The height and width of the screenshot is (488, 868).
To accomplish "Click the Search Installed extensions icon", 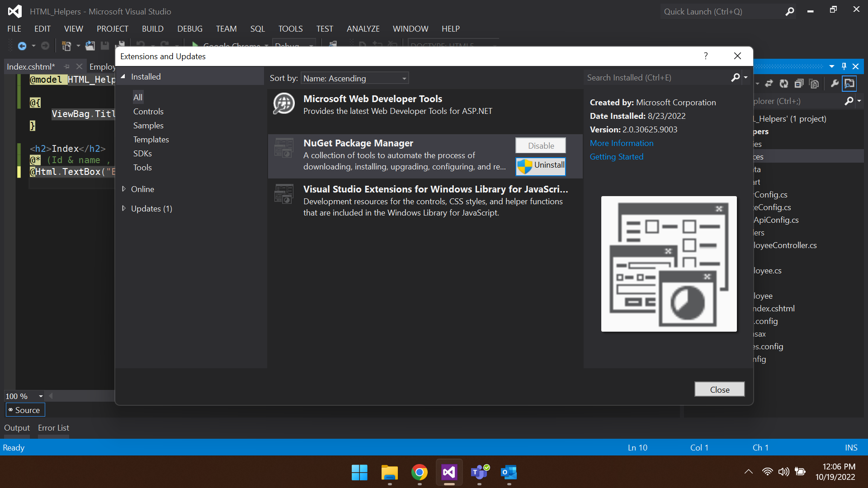I will pyautogui.click(x=736, y=77).
